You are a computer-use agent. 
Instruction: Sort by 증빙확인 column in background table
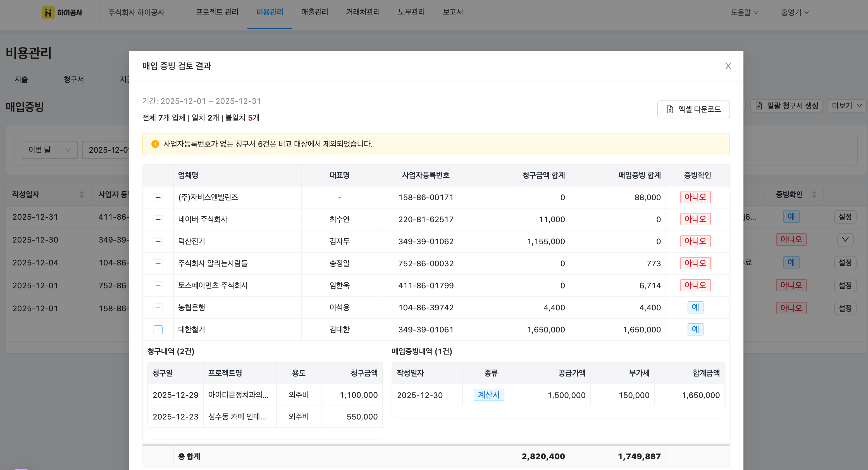814,194
